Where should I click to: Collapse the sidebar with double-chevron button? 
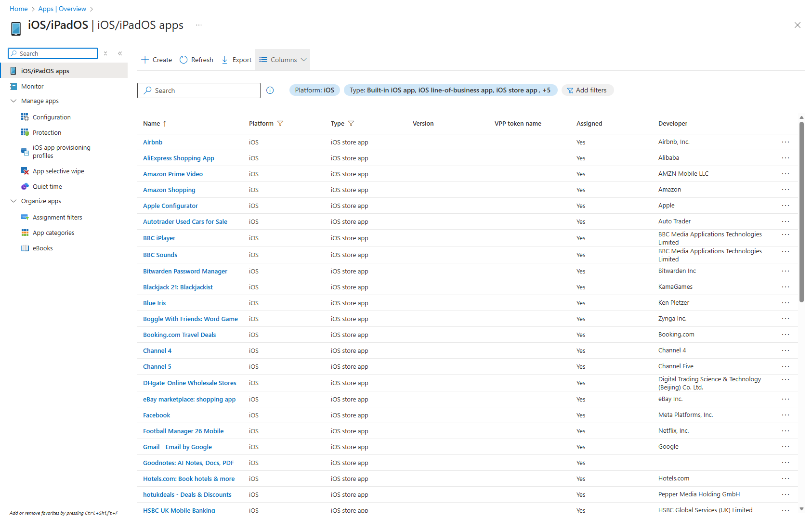(120, 53)
